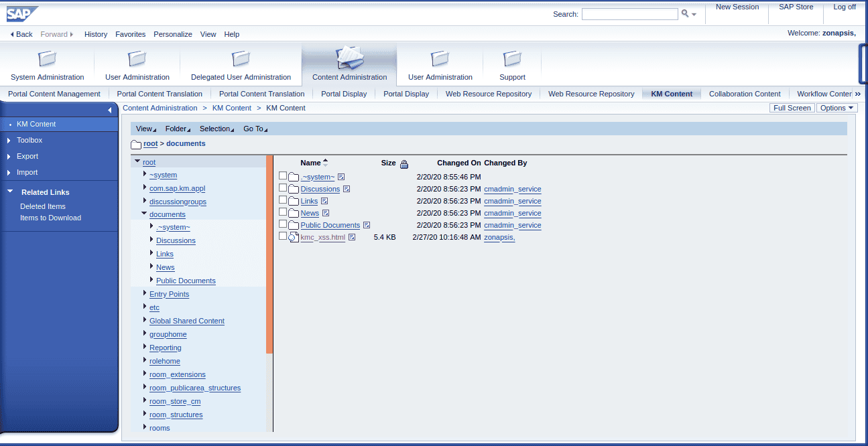Click the context menu icon beside News
This screenshot has height=446, width=868.
coord(326,214)
